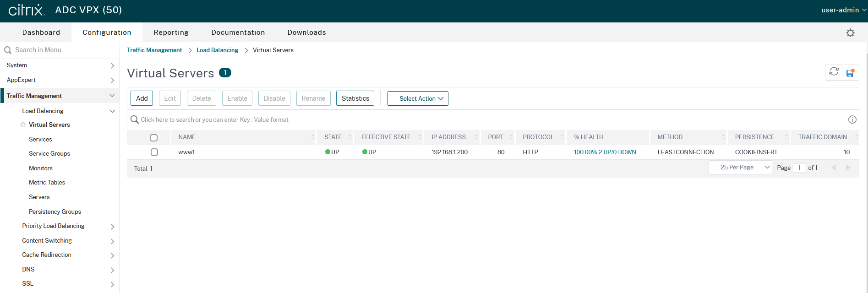Select the www1 row checkbox

click(154, 152)
